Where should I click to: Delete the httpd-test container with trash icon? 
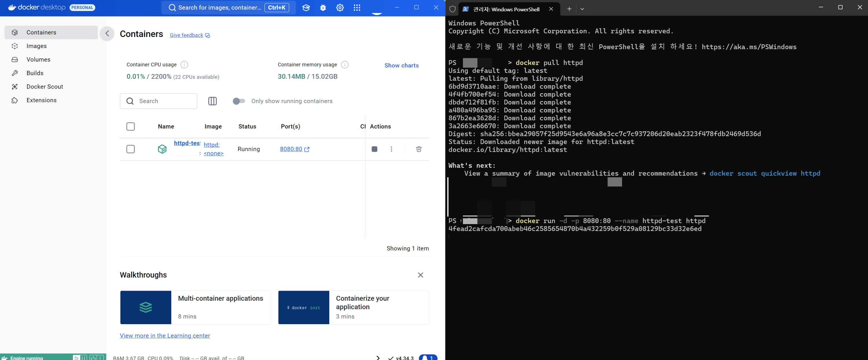click(418, 149)
